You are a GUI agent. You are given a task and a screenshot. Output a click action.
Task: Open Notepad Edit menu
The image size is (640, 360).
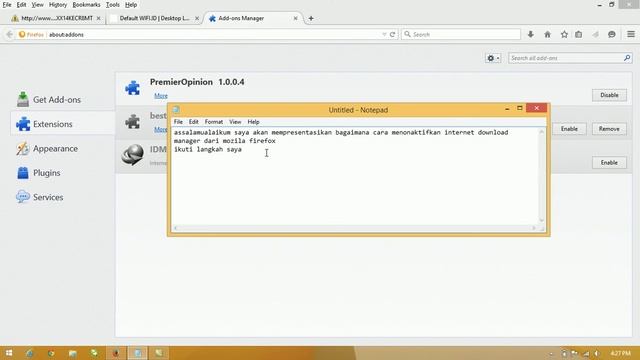[193, 122]
